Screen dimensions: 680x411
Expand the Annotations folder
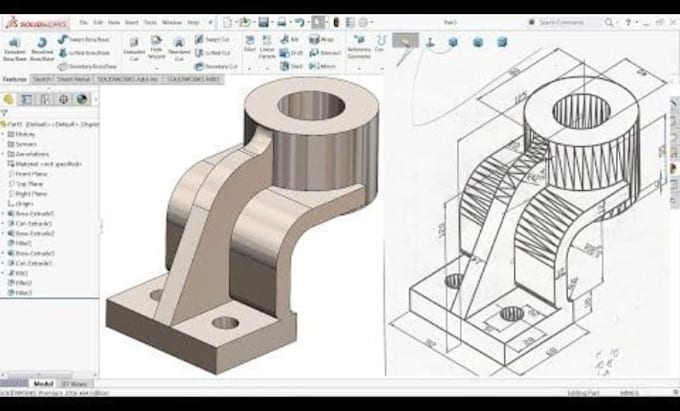pos(3,154)
